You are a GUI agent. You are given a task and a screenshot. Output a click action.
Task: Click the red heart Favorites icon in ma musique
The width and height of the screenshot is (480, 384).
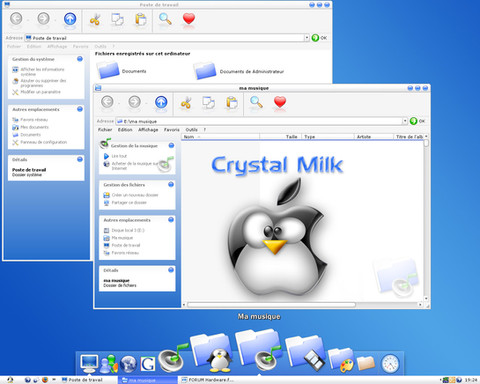click(x=280, y=102)
